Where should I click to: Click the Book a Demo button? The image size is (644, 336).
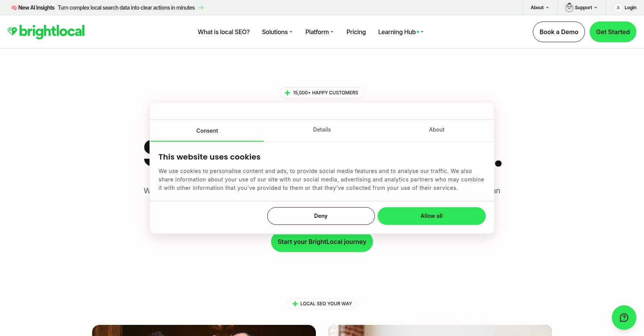[x=559, y=32]
